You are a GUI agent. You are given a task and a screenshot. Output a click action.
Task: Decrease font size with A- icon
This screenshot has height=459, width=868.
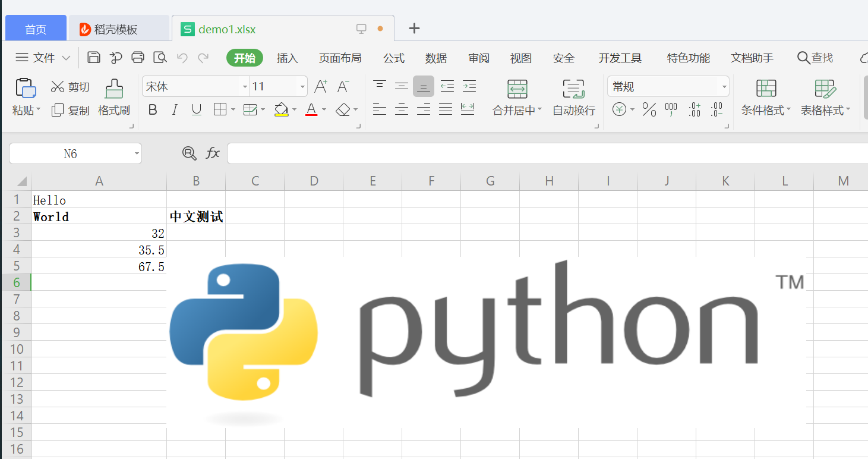343,87
